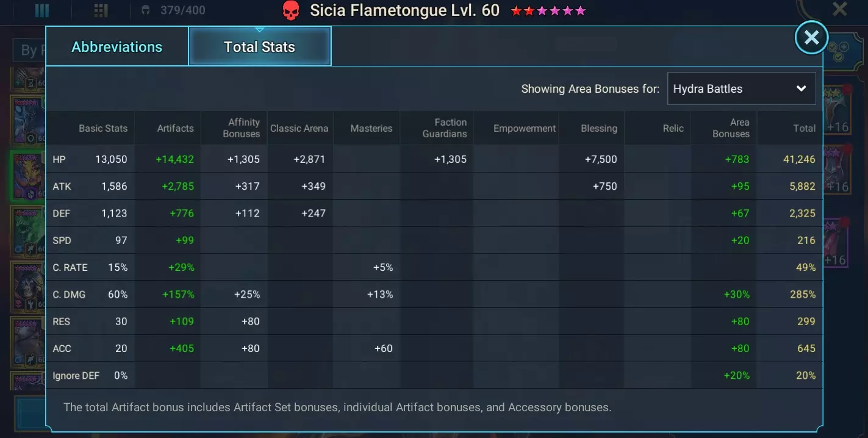Click the three-column view icon
The image size is (868, 438).
click(42, 10)
